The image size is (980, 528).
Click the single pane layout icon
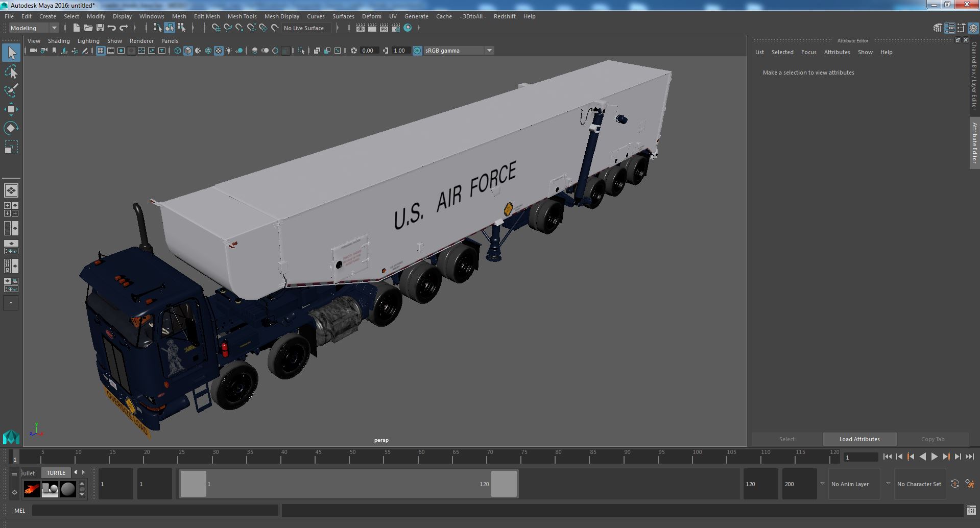(x=11, y=190)
